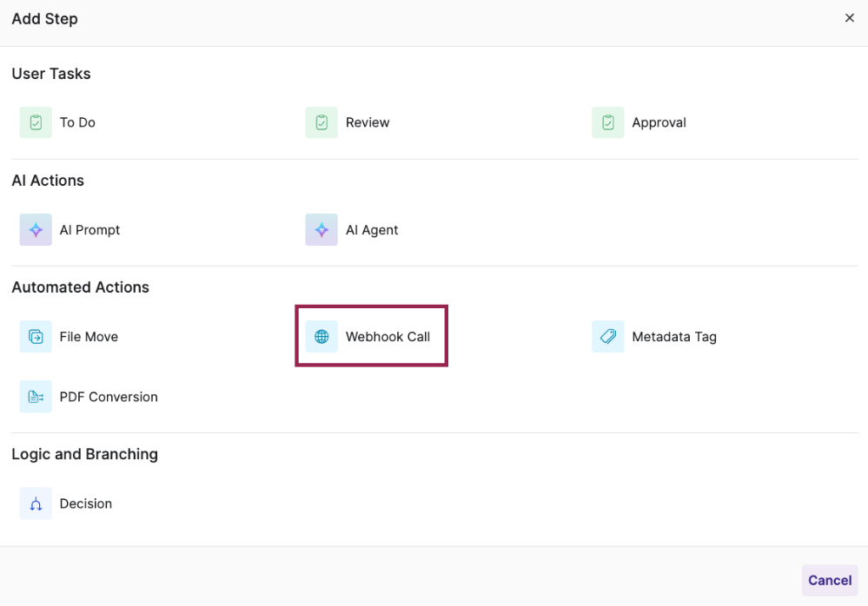
Task: Click the "User Tasks" section heading
Action: [51, 74]
